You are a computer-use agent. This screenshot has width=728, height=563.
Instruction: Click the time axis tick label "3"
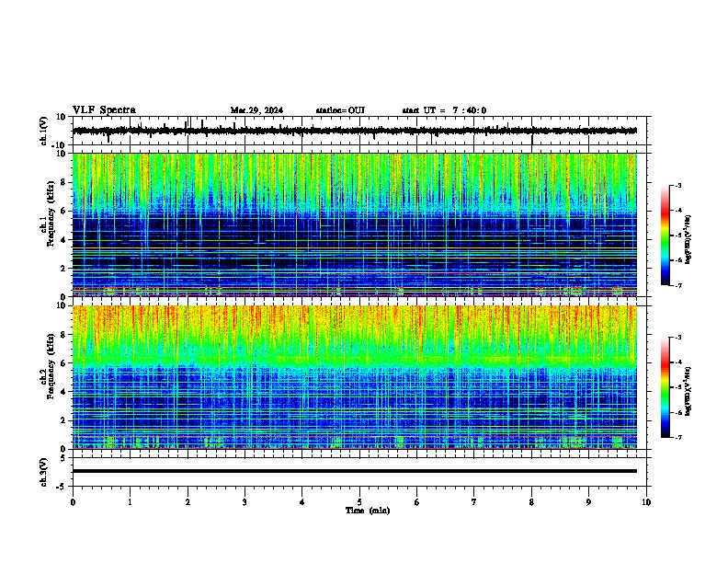point(245,502)
